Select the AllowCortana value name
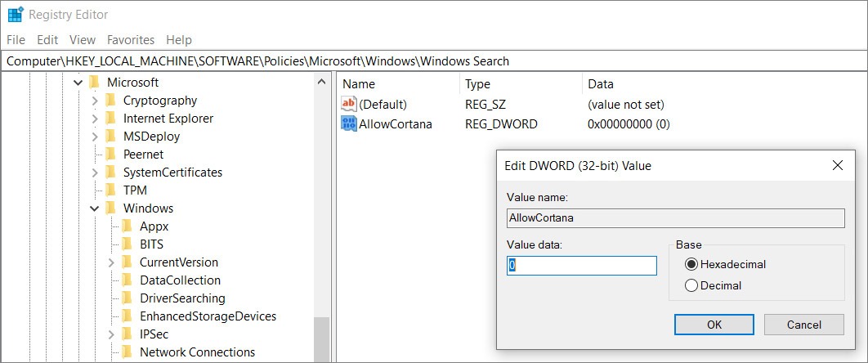 396,124
